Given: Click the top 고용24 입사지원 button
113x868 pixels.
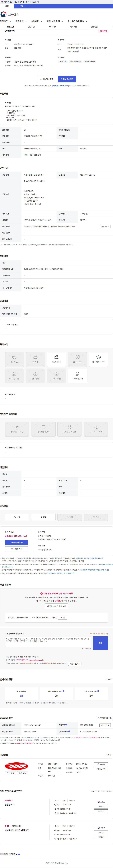Looking at the screenshot, I should point(67,79).
